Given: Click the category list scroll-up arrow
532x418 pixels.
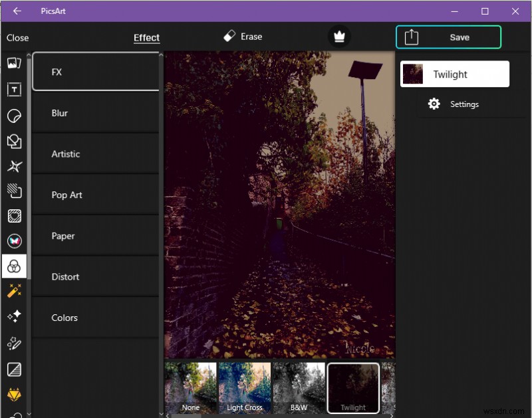Looking at the screenshot, I should [x=161, y=54].
